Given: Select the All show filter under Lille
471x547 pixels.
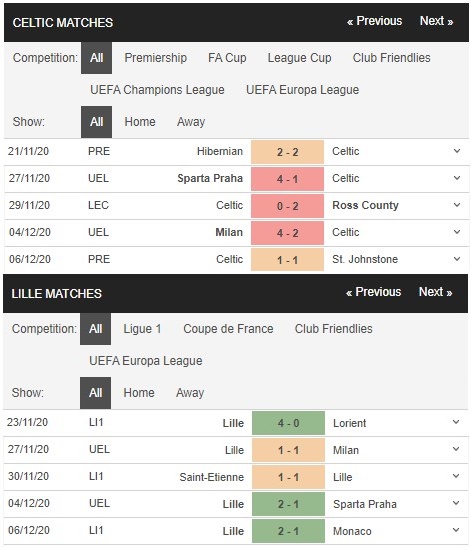Looking at the screenshot, I should point(96,393).
